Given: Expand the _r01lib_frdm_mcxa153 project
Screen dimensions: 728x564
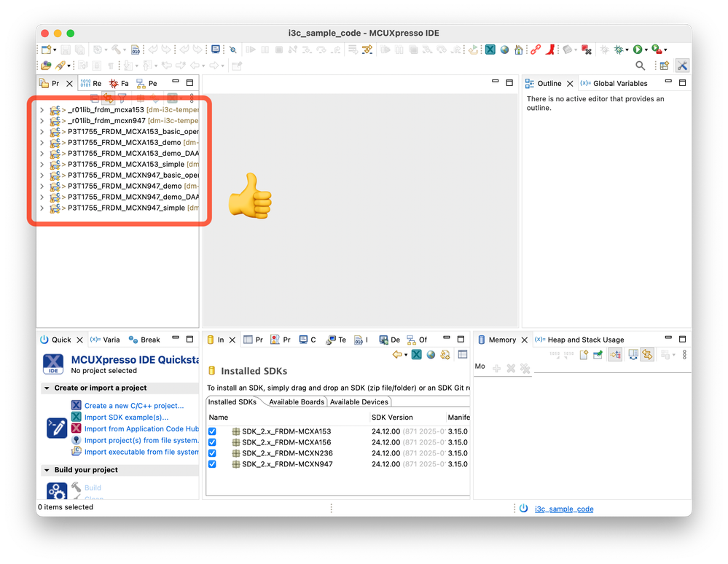Looking at the screenshot, I should coord(42,110).
